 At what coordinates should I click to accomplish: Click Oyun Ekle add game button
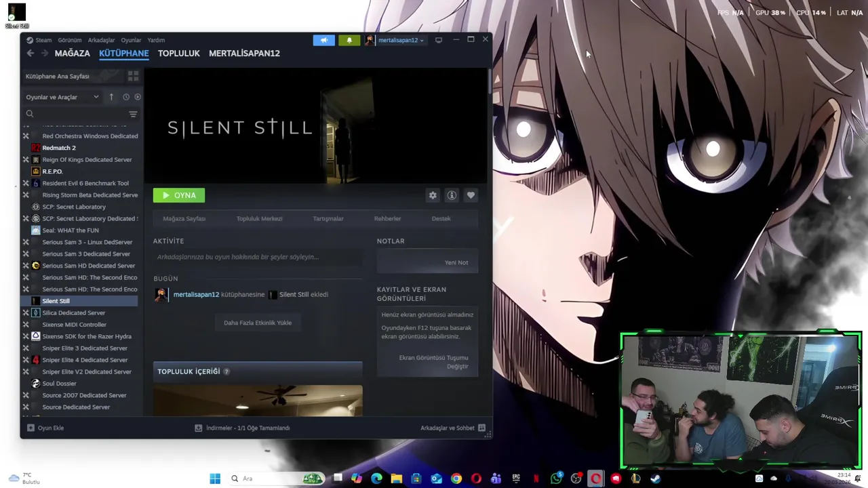coord(45,428)
